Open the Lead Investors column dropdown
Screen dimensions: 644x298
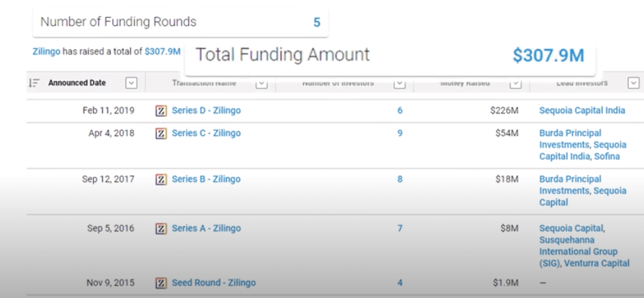(634, 83)
